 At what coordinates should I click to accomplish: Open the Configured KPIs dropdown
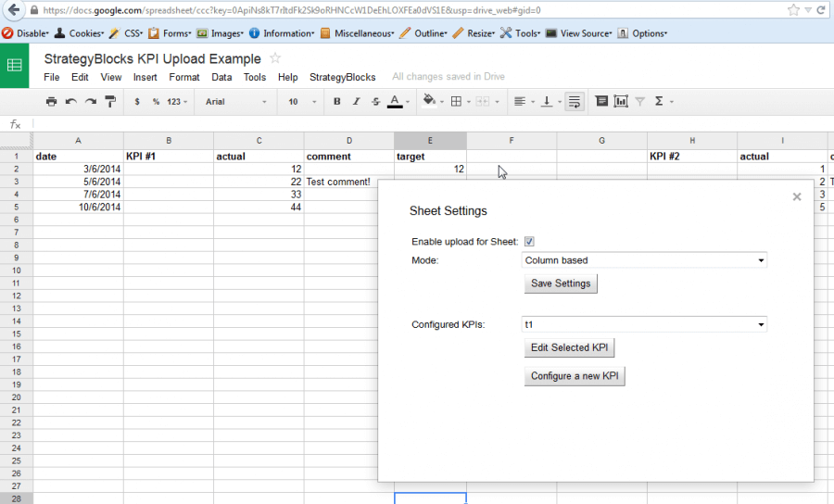tap(644, 324)
